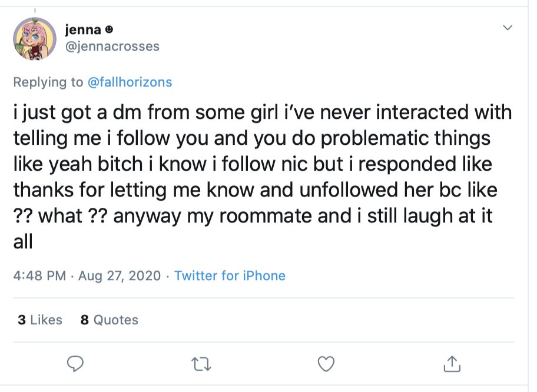537x392 pixels.
Task: Click the "Replying to" label text
Action: pos(48,82)
